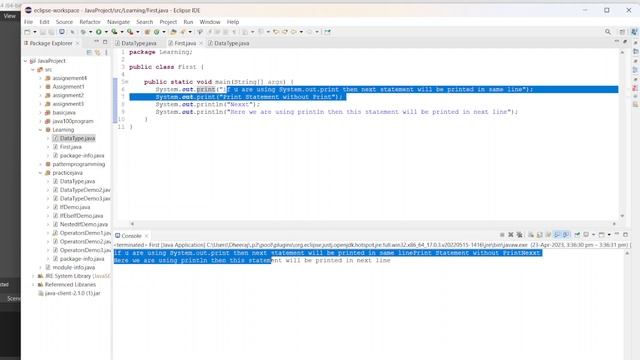Open the Window menu

coord(210,22)
